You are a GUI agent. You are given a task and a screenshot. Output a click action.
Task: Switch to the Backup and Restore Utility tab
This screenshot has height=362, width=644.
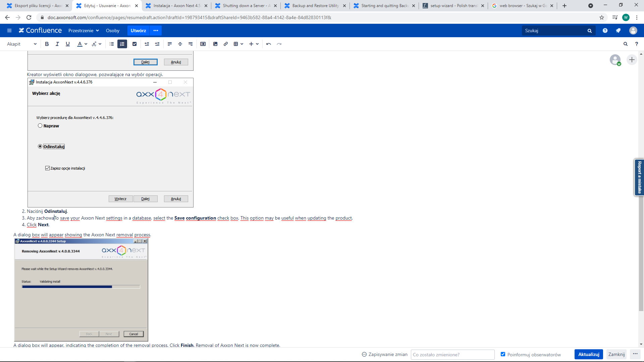(315, 6)
